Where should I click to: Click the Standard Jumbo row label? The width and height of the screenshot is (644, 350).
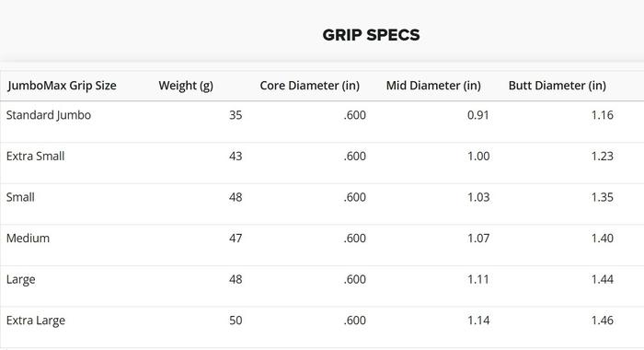tap(49, 115)
